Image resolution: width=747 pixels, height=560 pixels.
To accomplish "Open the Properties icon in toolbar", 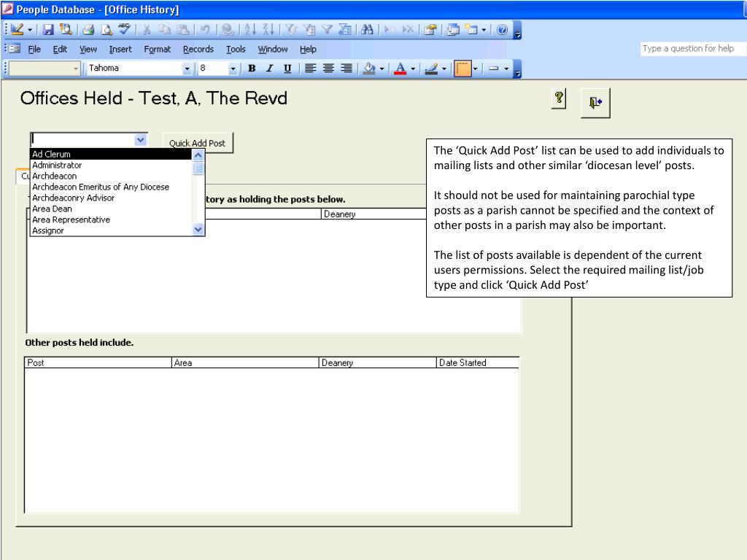I will click(x=430, y=29).
